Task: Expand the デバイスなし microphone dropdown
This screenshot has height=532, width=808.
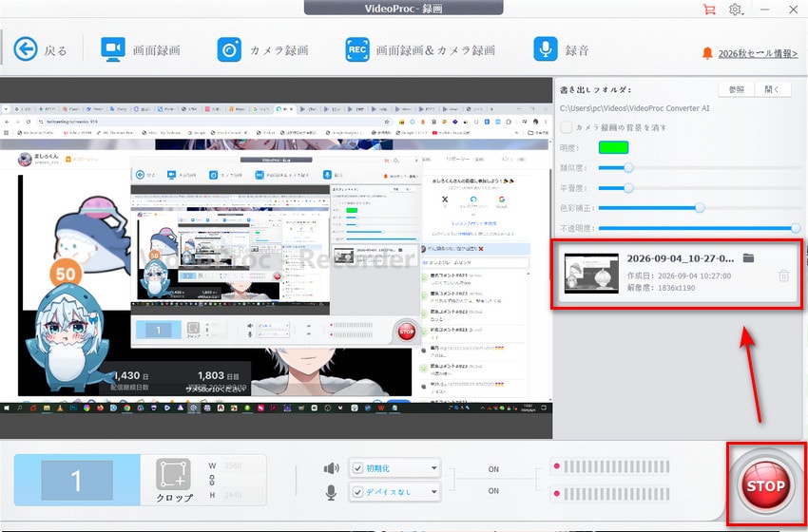Action: pyautogui.click(x=434, y=492)
